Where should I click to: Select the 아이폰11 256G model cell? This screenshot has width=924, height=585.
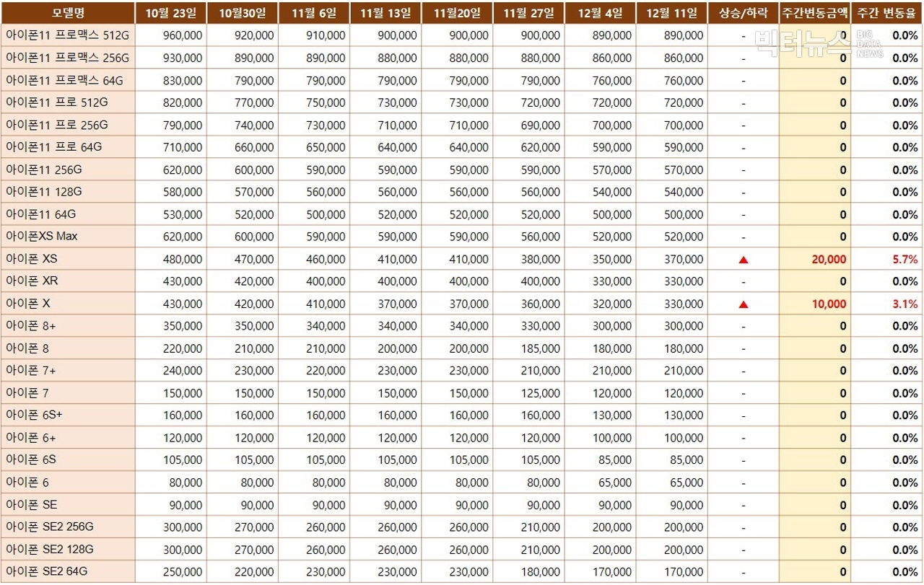pyautogui.click(x=68, y=170)
